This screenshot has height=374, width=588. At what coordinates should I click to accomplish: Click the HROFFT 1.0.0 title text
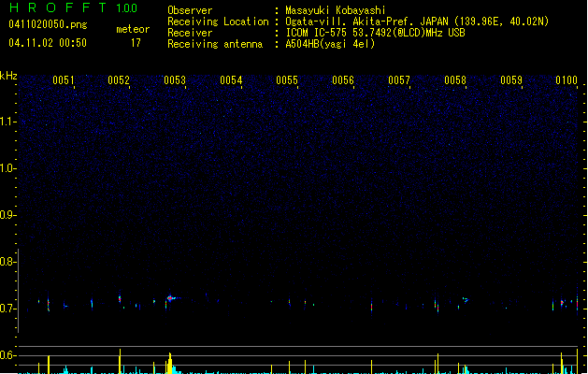pyautogui.click(x=73, y=7)
